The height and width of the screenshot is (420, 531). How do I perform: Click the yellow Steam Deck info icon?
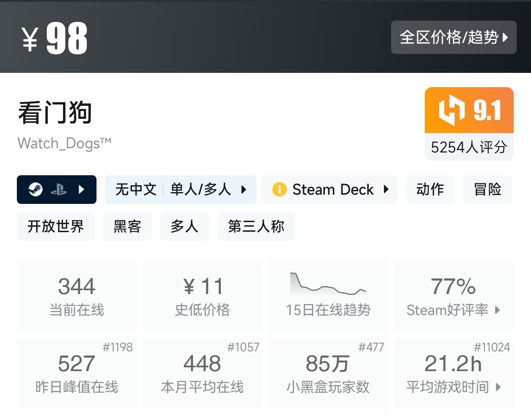(279, 190)
